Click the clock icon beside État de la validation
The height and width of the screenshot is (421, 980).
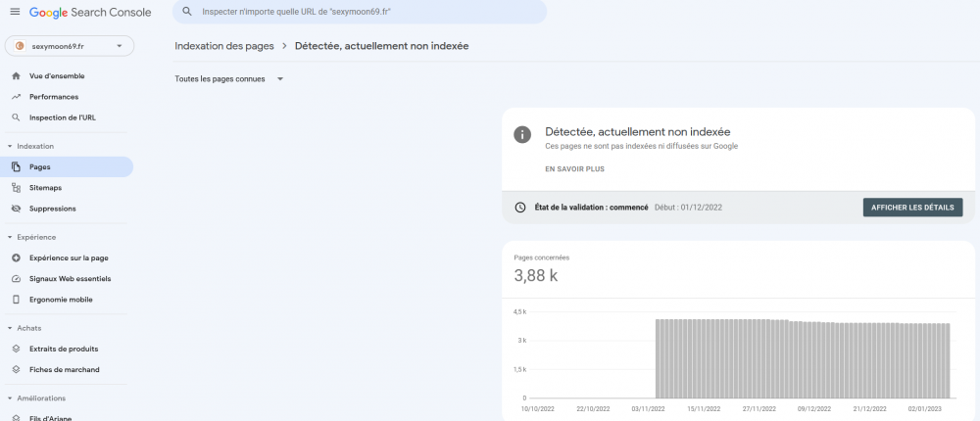coord(520,208)
